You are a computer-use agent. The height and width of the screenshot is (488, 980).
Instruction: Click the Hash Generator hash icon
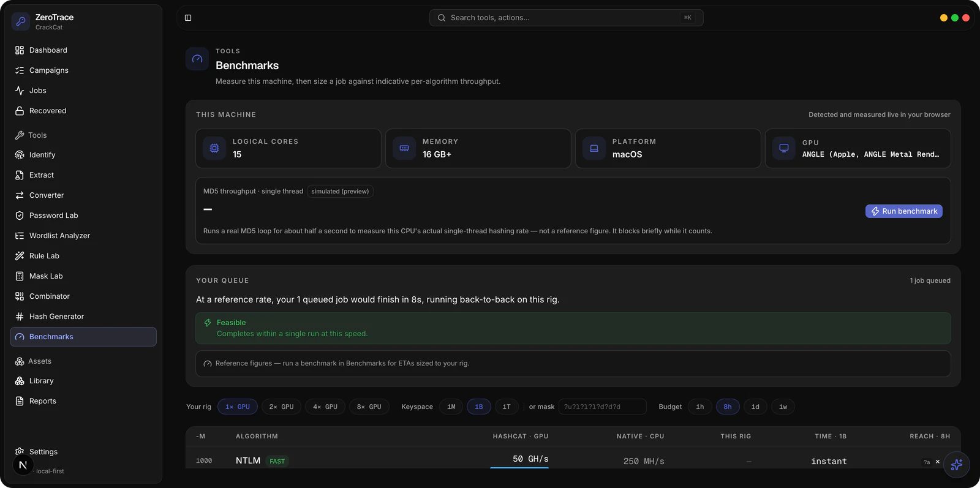click(x=20, y=317)
